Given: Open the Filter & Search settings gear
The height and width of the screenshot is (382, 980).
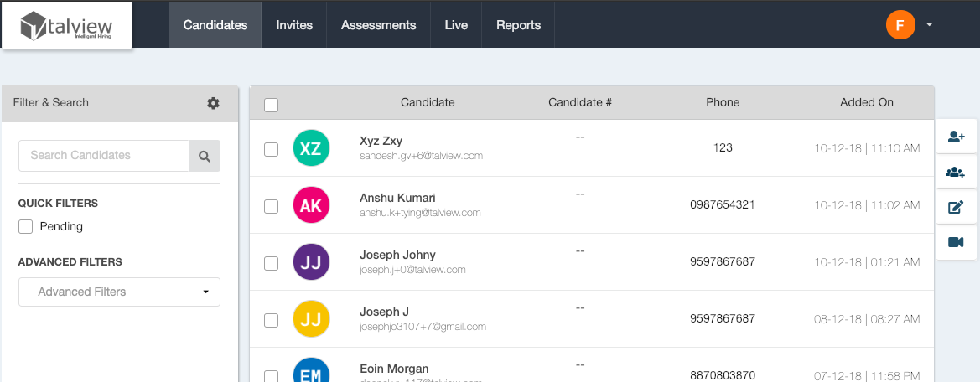Looking at the screenshot, I should point(213,103).
